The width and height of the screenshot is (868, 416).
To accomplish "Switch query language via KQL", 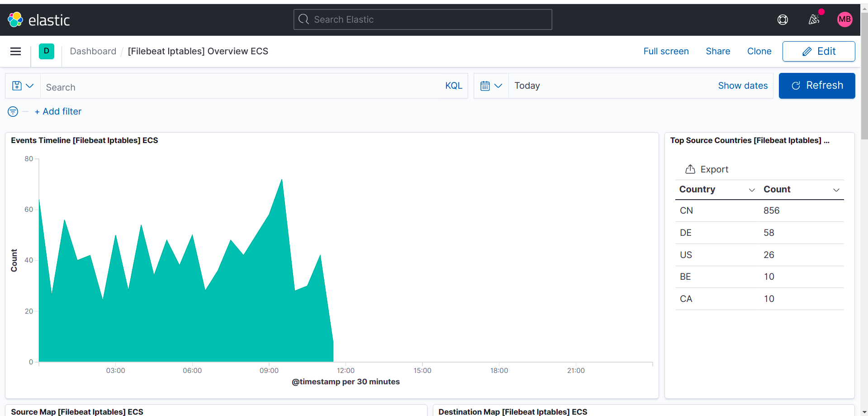I will (x=454, y=86).
